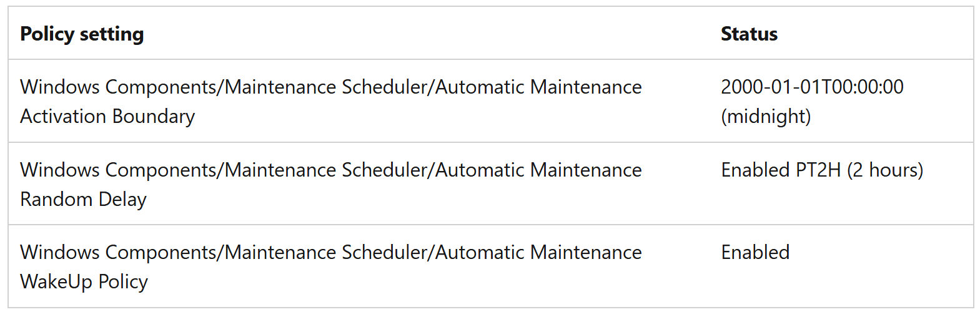This screenshot has width=980, height=317.
Task: Click Automatic Maintenance in the Random Delay row
Action: 538,170
